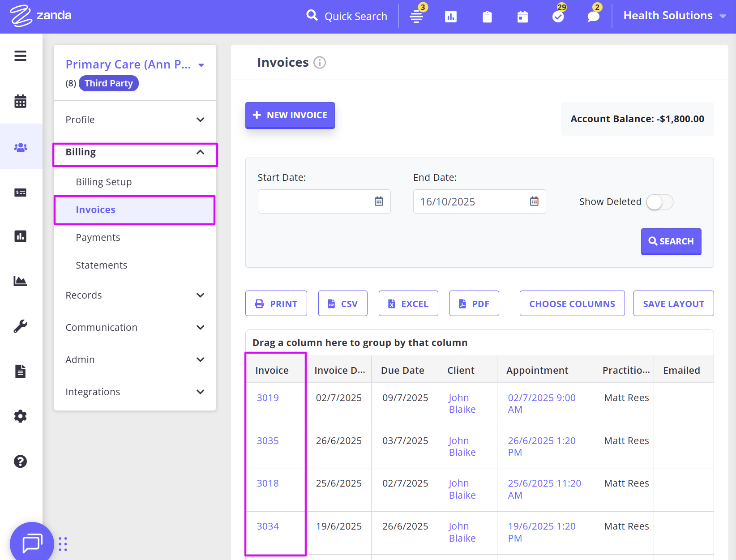The image size is (736, 560).
Task: Open the messages chat bubble in top bar
Action: (593, 17)
